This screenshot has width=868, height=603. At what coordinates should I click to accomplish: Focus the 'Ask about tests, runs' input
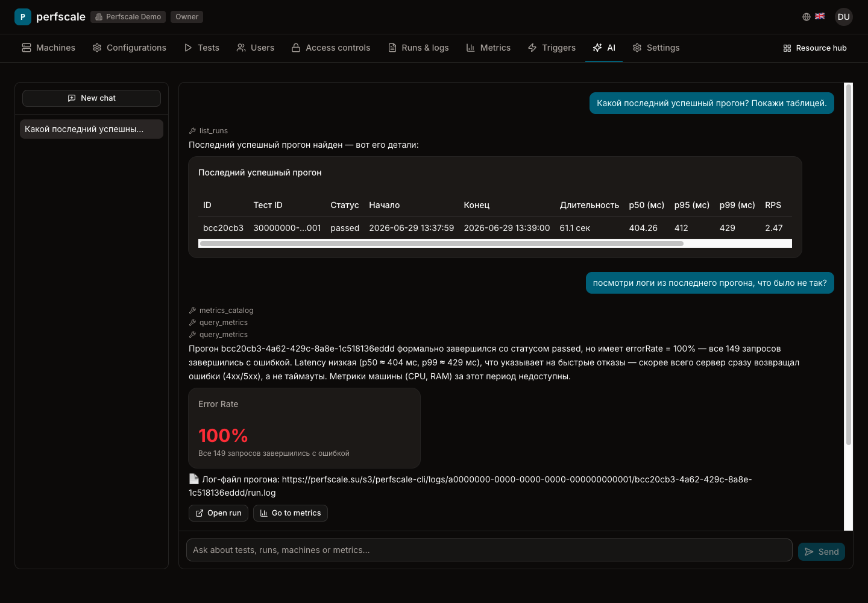[x=489, y=550]
